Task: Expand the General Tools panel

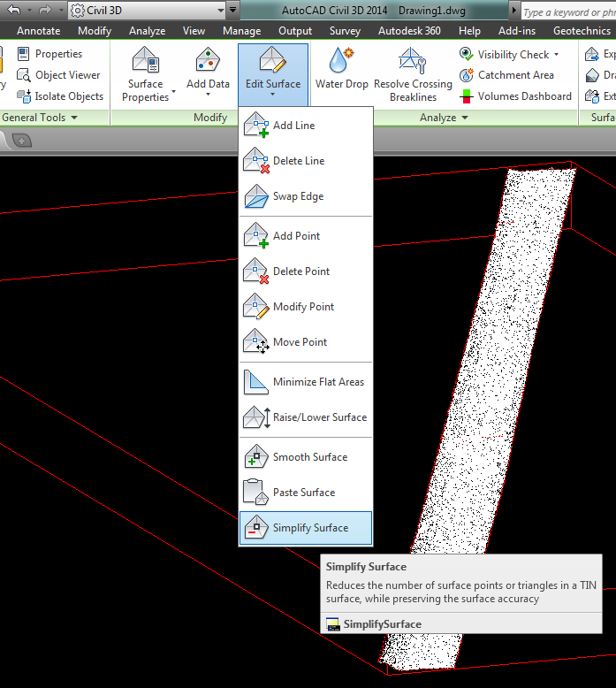Action: 40,118
